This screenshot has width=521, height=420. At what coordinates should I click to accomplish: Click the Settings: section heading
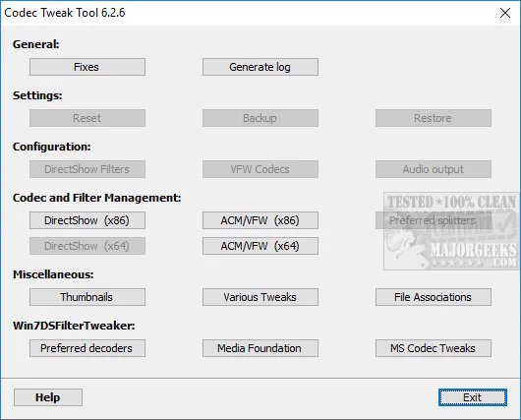tap(37, 95)
